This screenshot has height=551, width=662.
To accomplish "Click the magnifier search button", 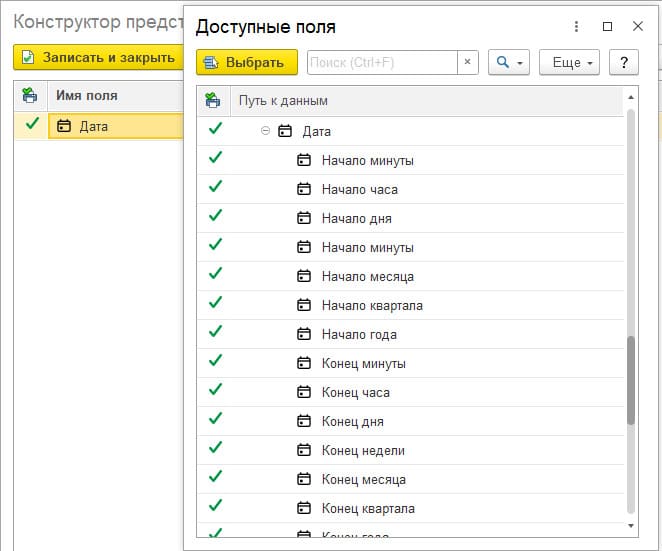I will pos(502,62).
